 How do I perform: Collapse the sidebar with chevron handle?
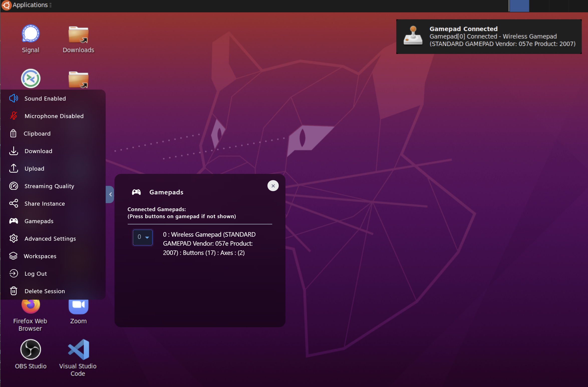(110, 194)
